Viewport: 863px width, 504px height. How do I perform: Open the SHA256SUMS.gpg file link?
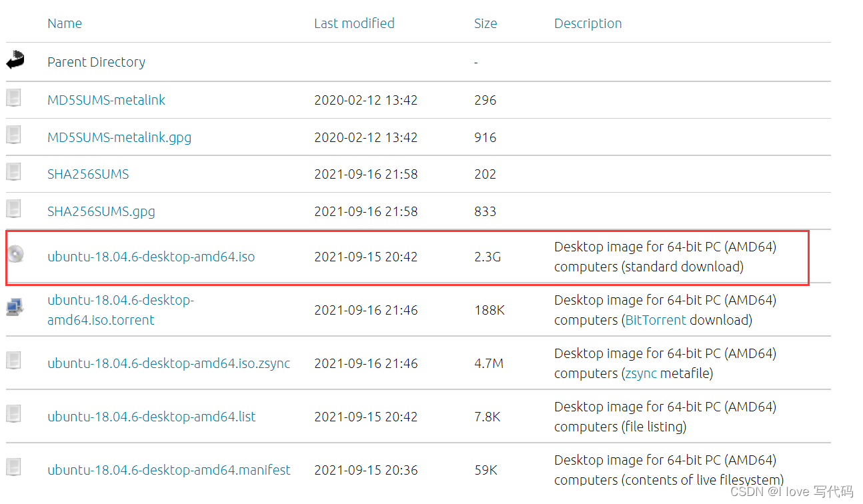[x=101, y=211]
